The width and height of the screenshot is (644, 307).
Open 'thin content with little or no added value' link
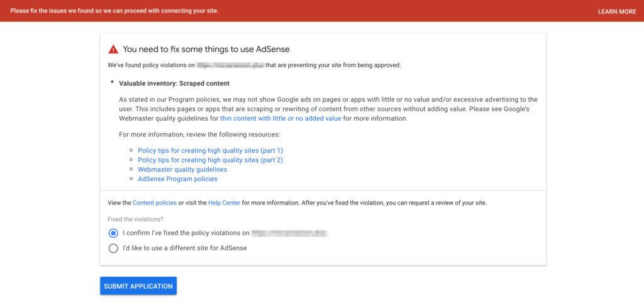280,119
